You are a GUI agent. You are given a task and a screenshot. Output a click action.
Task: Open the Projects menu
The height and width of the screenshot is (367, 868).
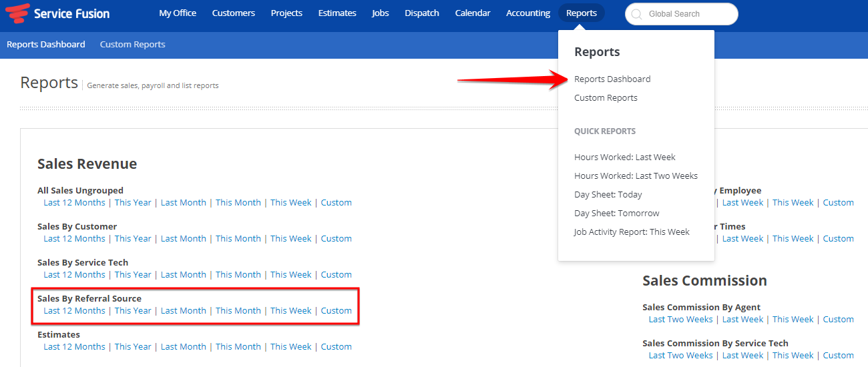tap(286, 13)
